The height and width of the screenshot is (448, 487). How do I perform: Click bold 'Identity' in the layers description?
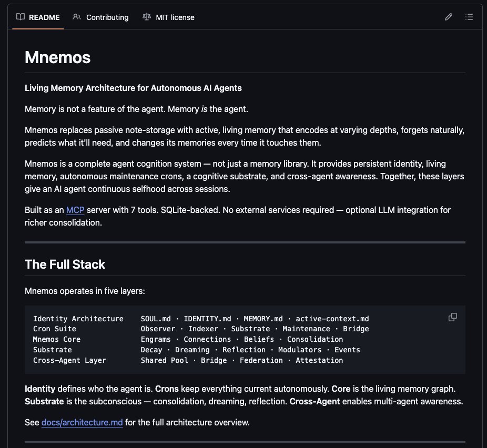tap(40, 389)
